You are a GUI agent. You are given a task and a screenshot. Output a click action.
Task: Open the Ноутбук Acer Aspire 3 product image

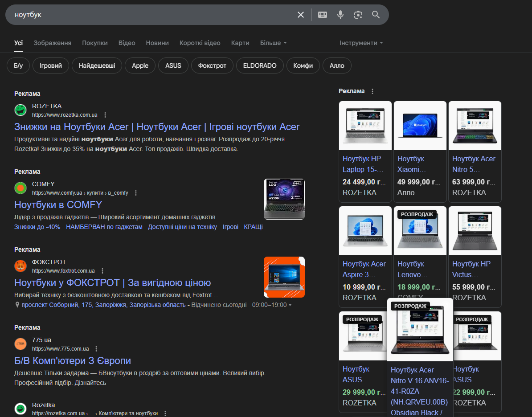[365, 231]
